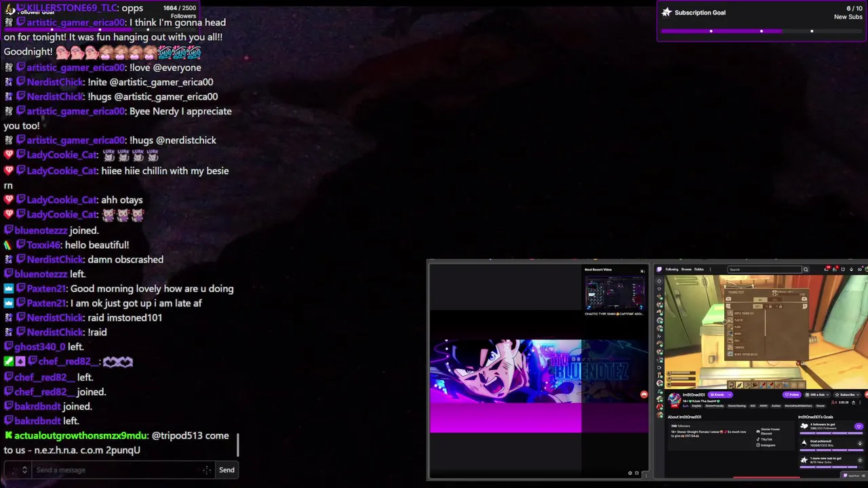
Task: Expand the Knock button dropdown arrow
Action: [730, 394]
